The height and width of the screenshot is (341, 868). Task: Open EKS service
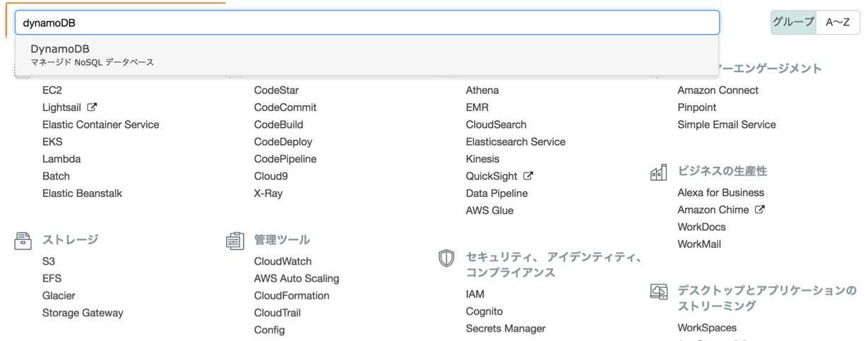click(x=52, y=142)
